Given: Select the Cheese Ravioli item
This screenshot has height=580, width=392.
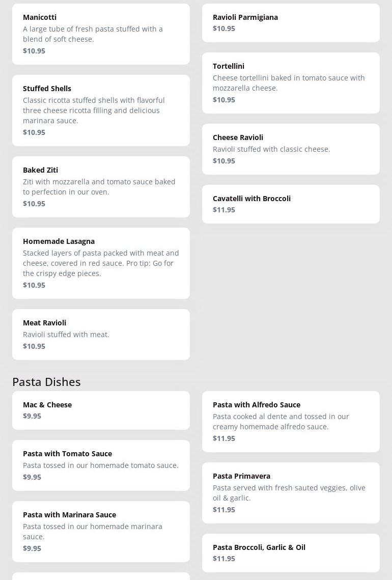Looking at the screenshot, I should point(291,149).
